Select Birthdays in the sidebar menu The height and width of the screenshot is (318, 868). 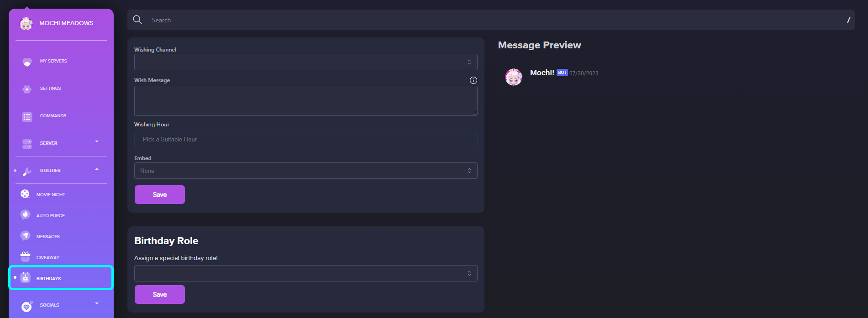61,278
